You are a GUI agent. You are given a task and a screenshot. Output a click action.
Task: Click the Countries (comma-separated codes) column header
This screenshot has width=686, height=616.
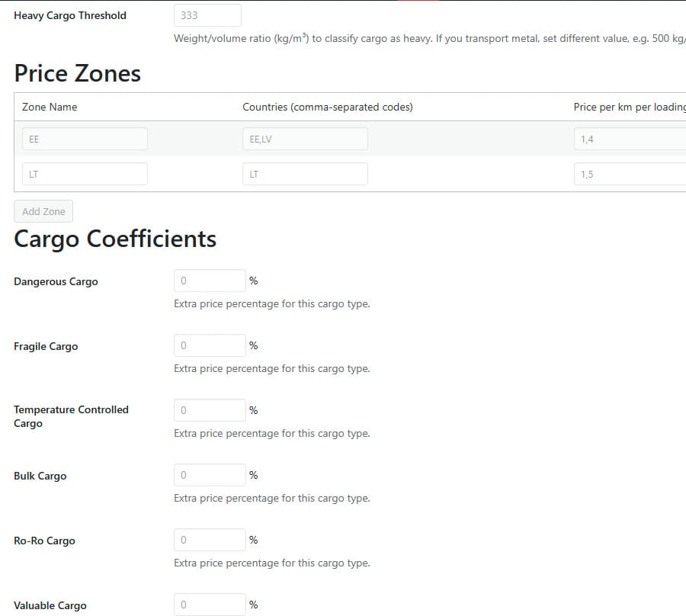point(328,107)
